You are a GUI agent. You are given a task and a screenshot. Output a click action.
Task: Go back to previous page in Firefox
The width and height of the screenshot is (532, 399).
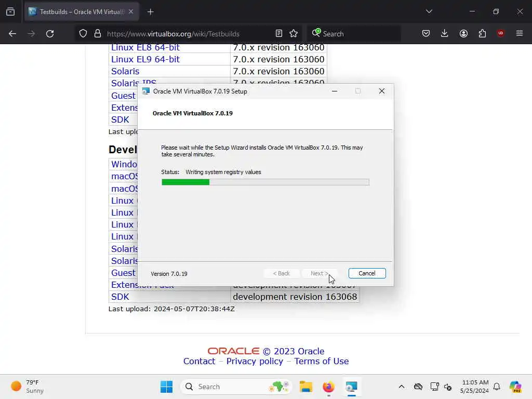[12, 34]
